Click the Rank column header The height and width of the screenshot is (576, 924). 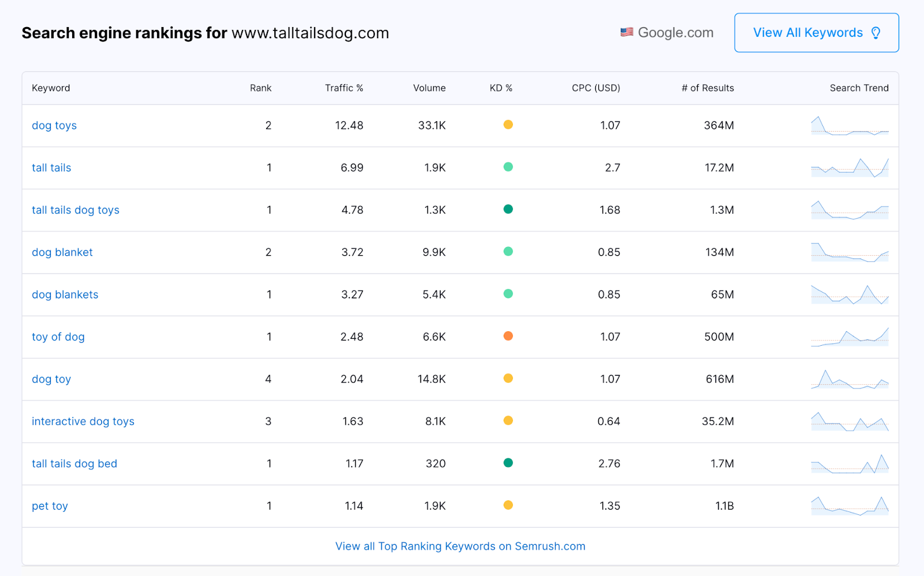pyautogui.click(x=260, y=88)
